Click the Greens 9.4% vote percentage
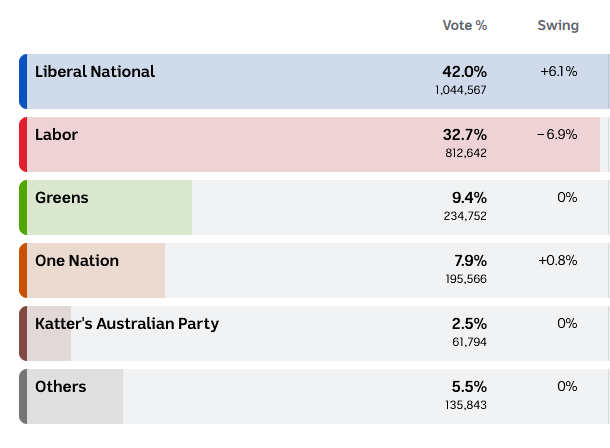Viewport: 610px width, 448px height. (469, 198)
